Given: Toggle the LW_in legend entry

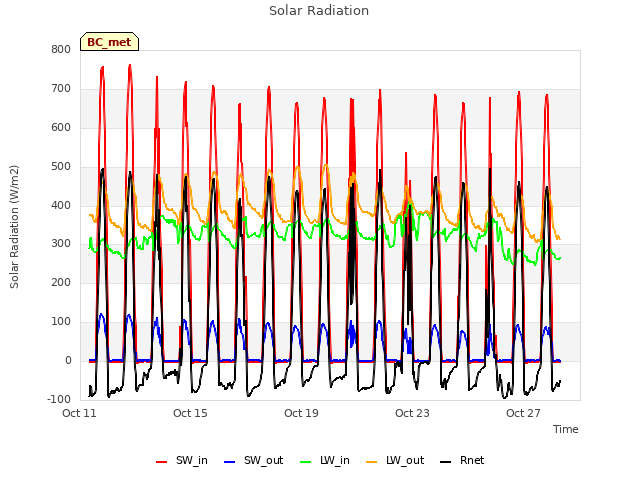Looking at the screenshot, I should (325, 460).
